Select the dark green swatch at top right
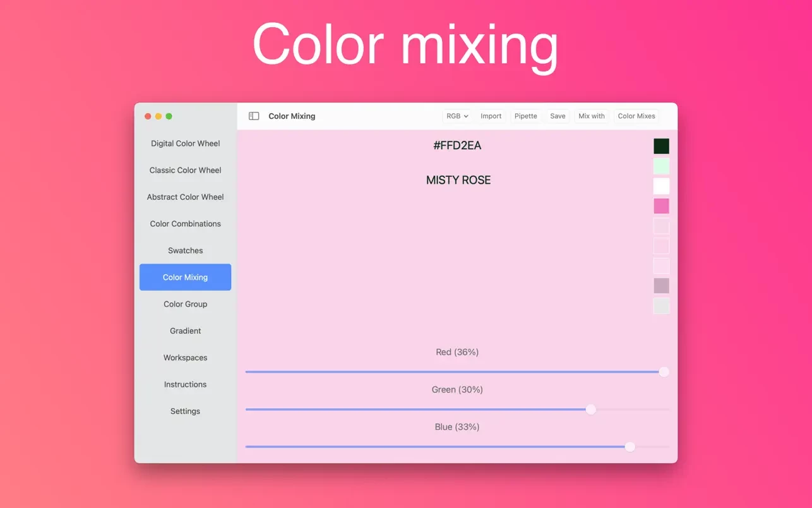Image resolution: width=812 pixels, height=508 pixels. pos(660,145)
